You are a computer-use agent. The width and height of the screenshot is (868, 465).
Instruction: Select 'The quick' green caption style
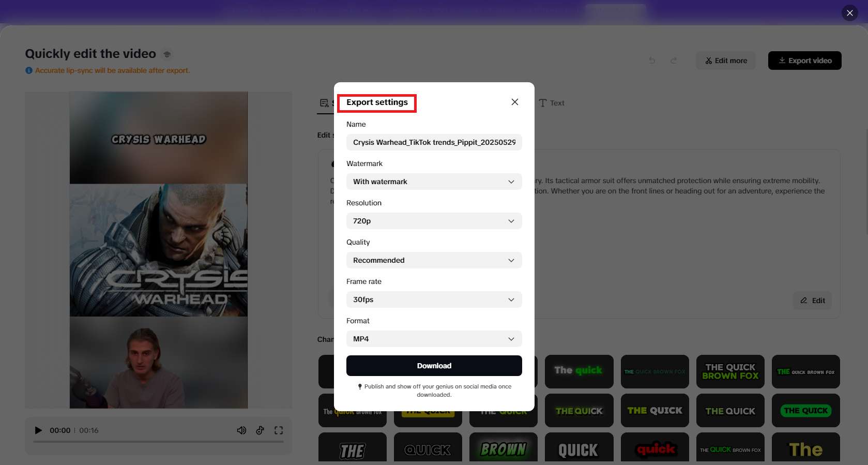point(579,371)
